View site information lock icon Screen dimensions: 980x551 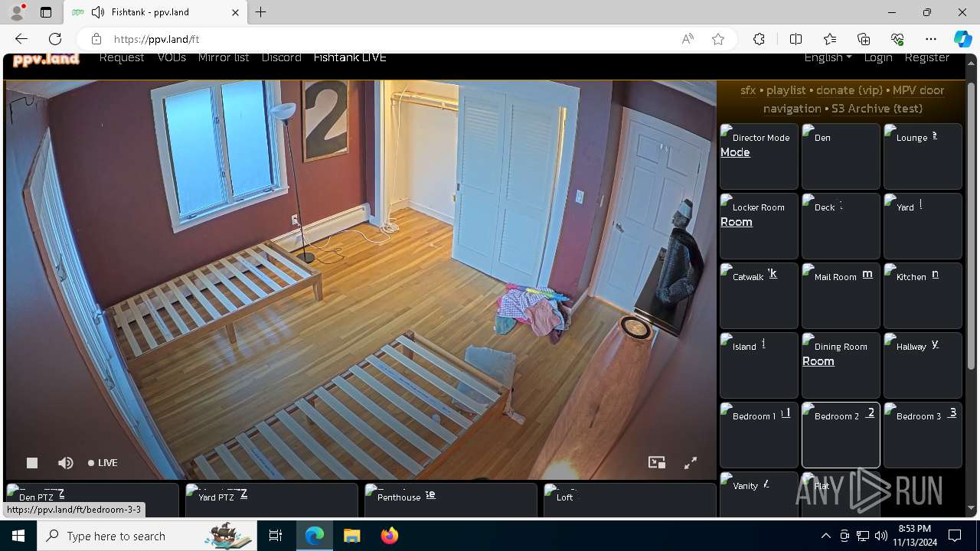96,39
